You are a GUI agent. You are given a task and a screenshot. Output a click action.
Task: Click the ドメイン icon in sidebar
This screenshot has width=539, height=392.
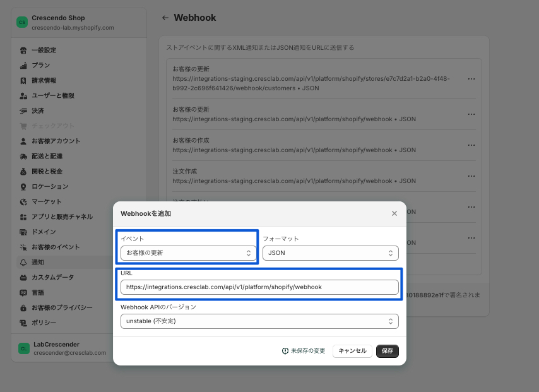(x=23, y=232)
